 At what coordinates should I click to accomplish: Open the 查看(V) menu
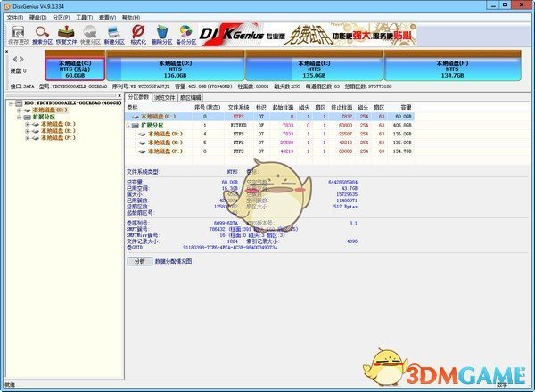pos(107,18)
